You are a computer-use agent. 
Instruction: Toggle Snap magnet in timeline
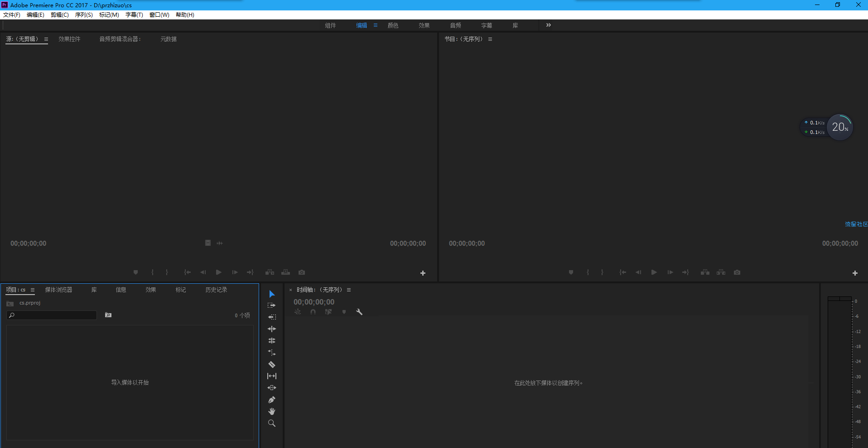(x=313, y=312)
